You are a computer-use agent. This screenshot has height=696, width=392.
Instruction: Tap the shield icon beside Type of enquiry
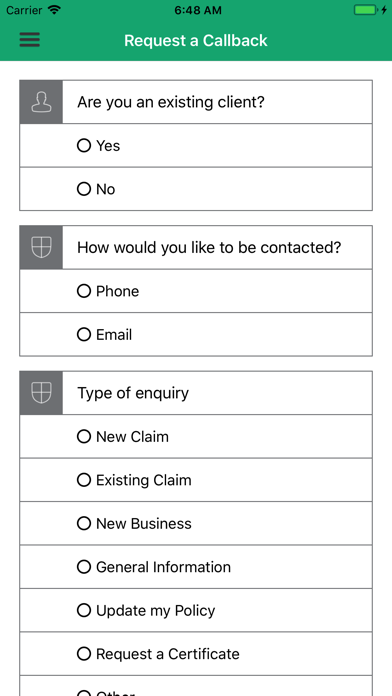[x=41, y=393]
